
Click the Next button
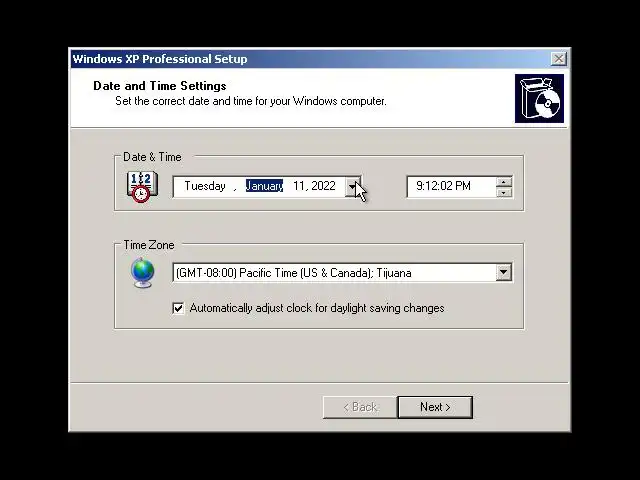pos(435,407)
